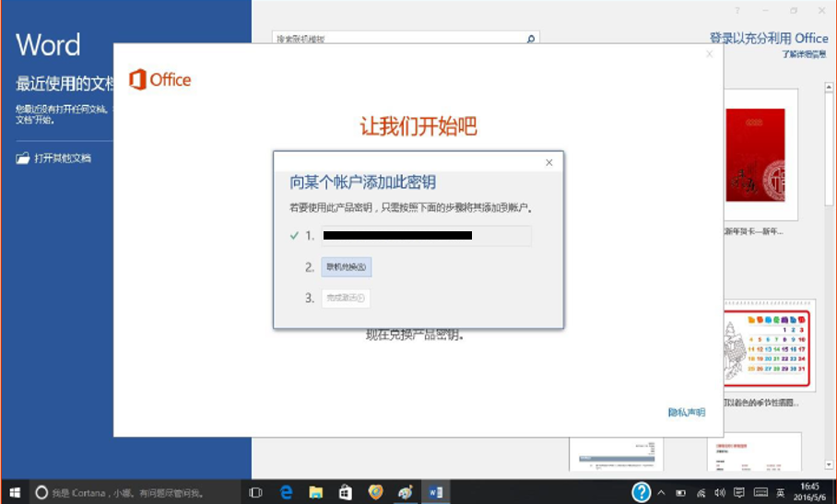The height and width of the screenshot is (504, 837).
Task: Select the bottom right red-heading template
Action: 754,451
